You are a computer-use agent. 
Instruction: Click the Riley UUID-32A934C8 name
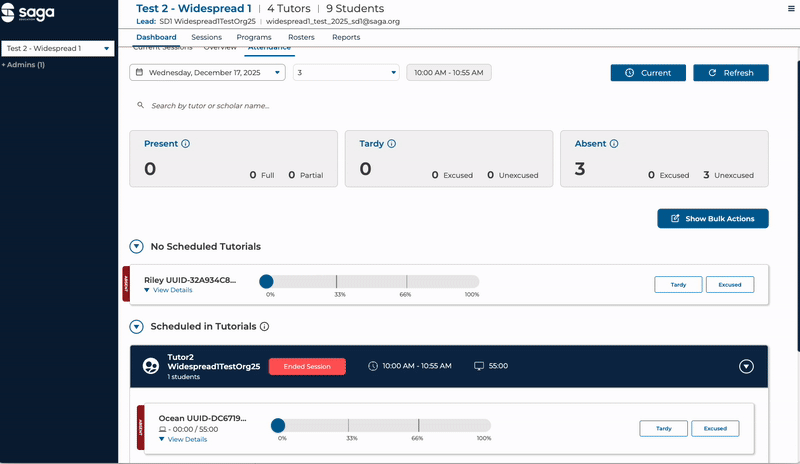(x=190, y=280)
